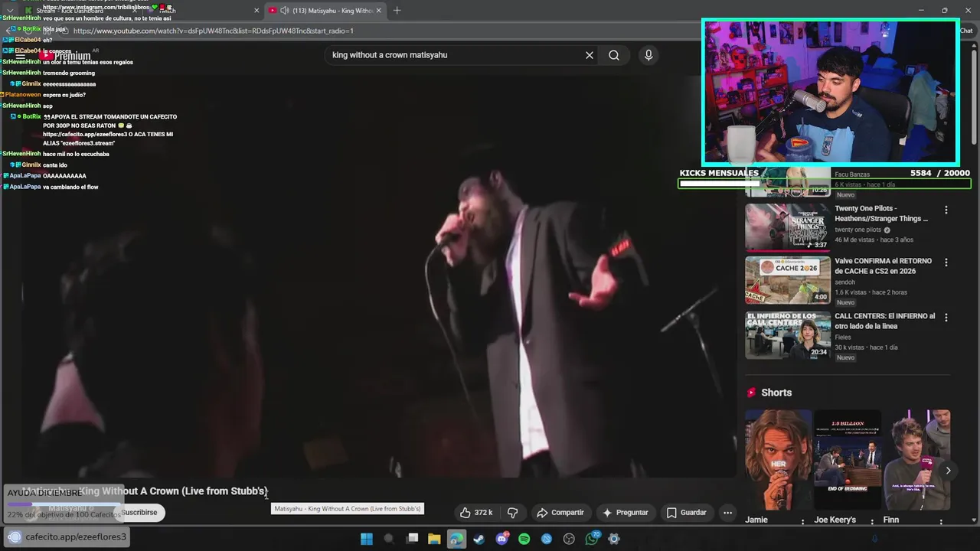This screenshot has height=551, width=980.
Task: Open the Fieles channel link
Action: tap(843, 337)
